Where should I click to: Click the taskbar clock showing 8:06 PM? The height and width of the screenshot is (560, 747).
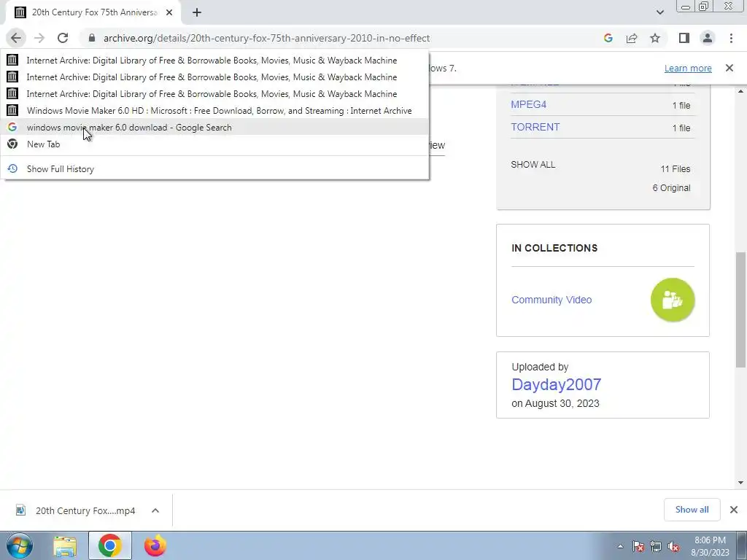click(710, 546)
